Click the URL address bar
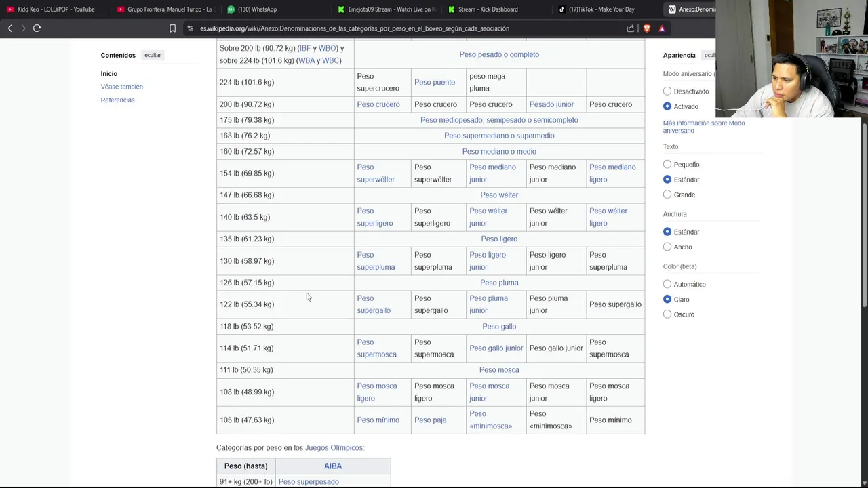This screenshot has width=868, height=488. (x=407, y=28)
